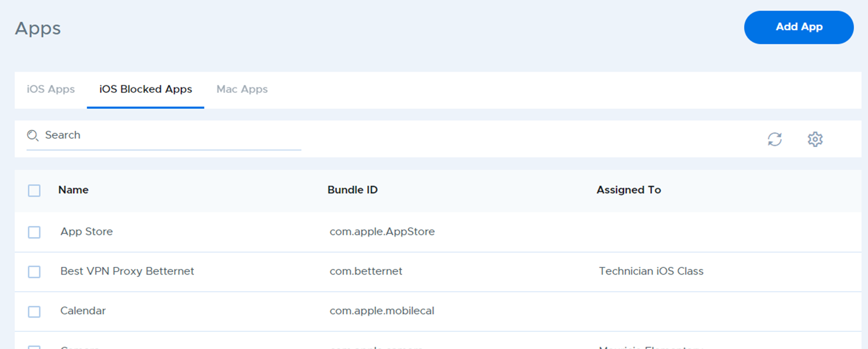Click the Assigned To column header
The image size is (868, 349).
coord(629,190)
